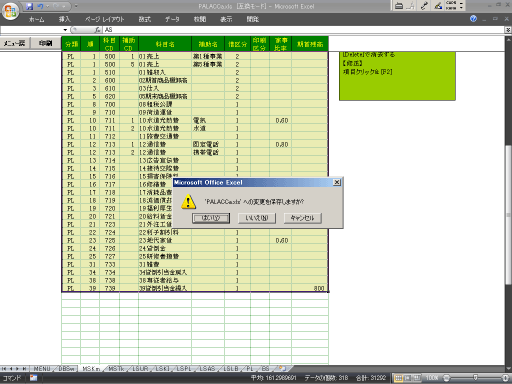Open the Office button menu

(x=10, y=11)
